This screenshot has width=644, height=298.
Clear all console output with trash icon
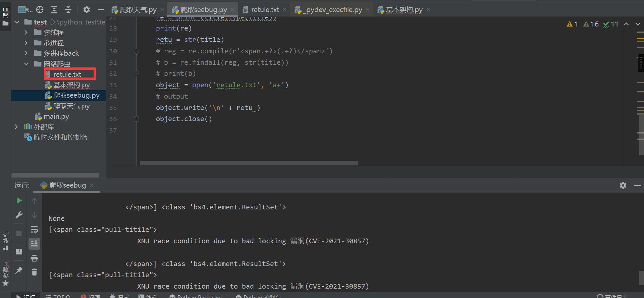click(34, 272)
